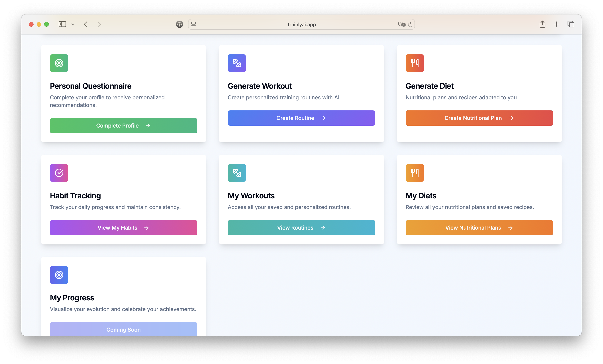Click the arrow on Create Routine button

[x=323, y=118]
